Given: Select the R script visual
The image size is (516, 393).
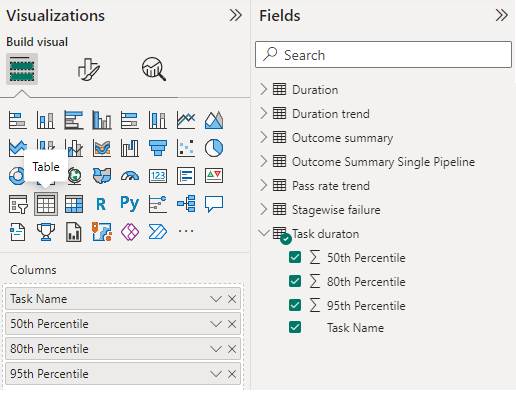Looking at the screenshot, I should 102,204.
